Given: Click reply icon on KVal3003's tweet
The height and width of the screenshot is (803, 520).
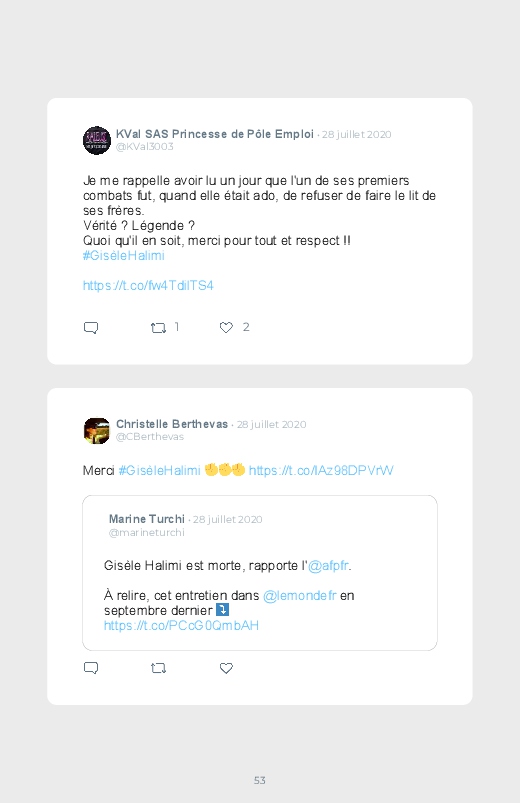Looking at the screenshot, I should [x=91, y=328].
